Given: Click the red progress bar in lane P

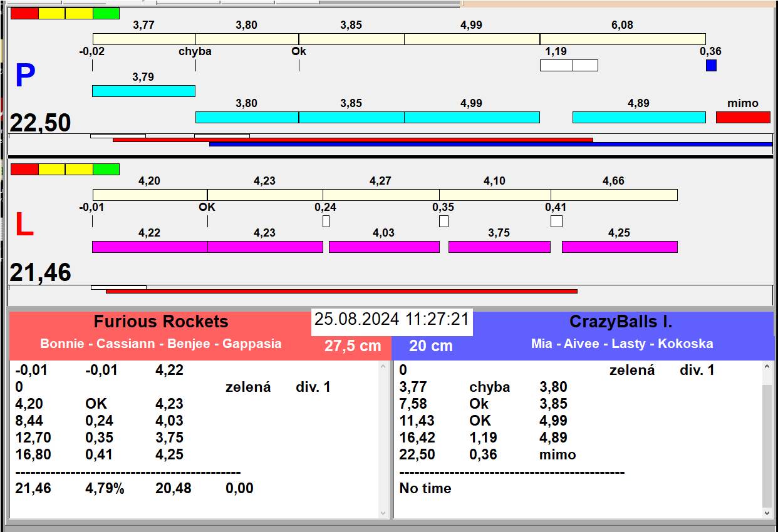Looking at the screenshot, I should (x=353, y=140).
